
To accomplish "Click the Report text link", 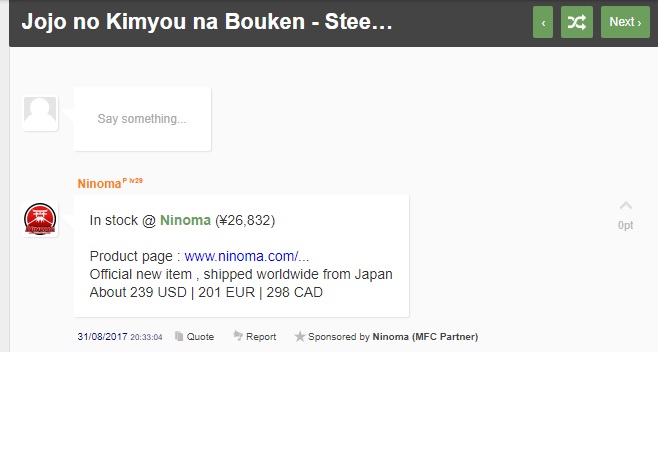I will pos(261,337).
